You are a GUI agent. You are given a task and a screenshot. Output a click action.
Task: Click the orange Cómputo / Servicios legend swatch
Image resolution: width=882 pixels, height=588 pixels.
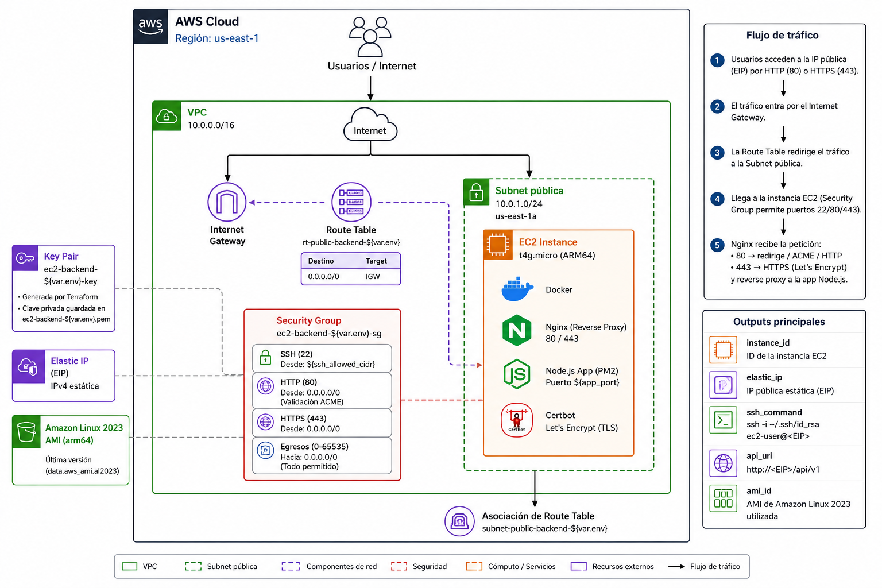click(474, 566)
